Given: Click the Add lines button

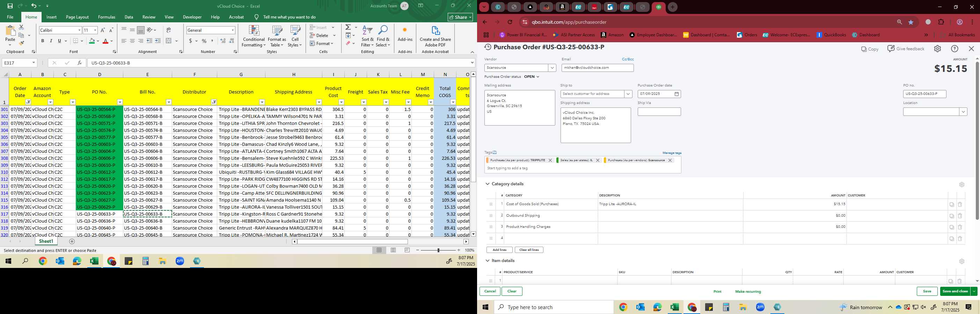Looking at the screenshot, I should (x=499, y=250).
